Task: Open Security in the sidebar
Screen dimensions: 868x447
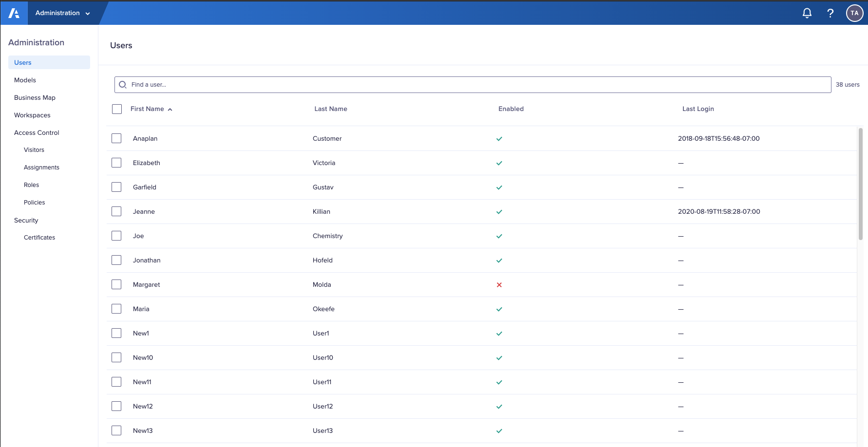Action: click(x=26, y=221)
